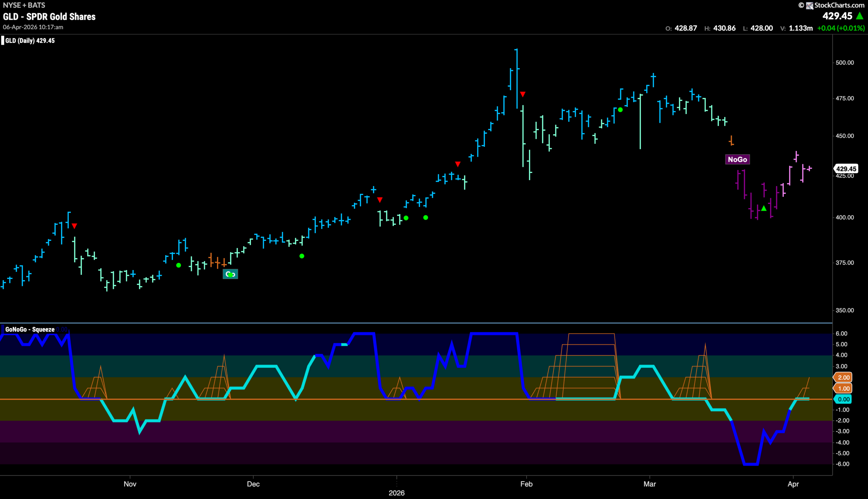Click the volume 1.133m value

(801, 28)
